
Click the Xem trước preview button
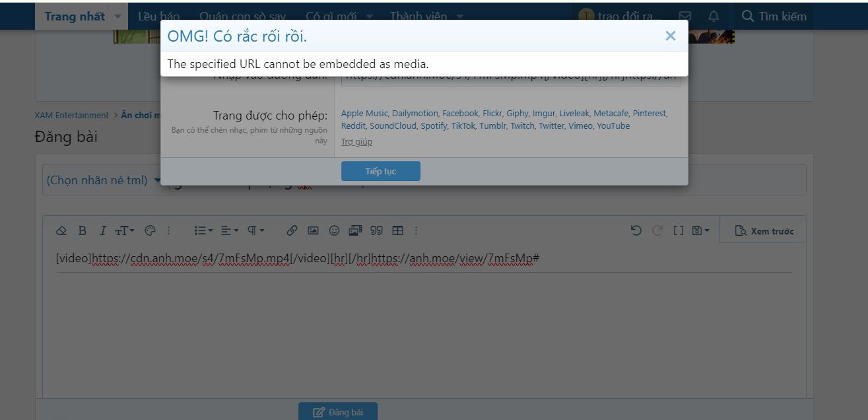click(764, 231)
